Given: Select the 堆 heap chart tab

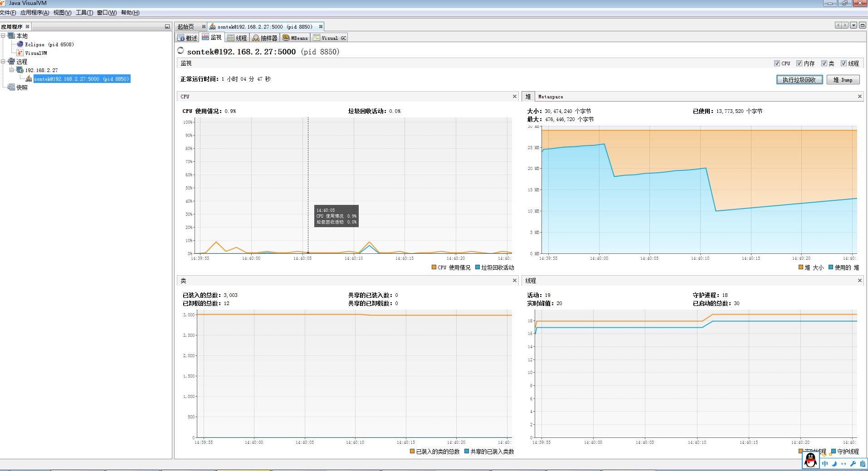Looking at the screenshot, I should click(x=528, y=97).
